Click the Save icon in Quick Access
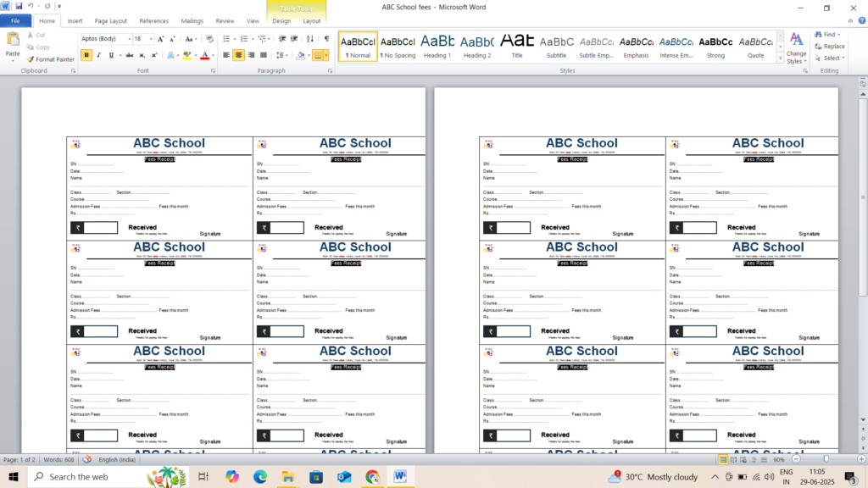The image size is (868, 488). (x=19, y=6)
